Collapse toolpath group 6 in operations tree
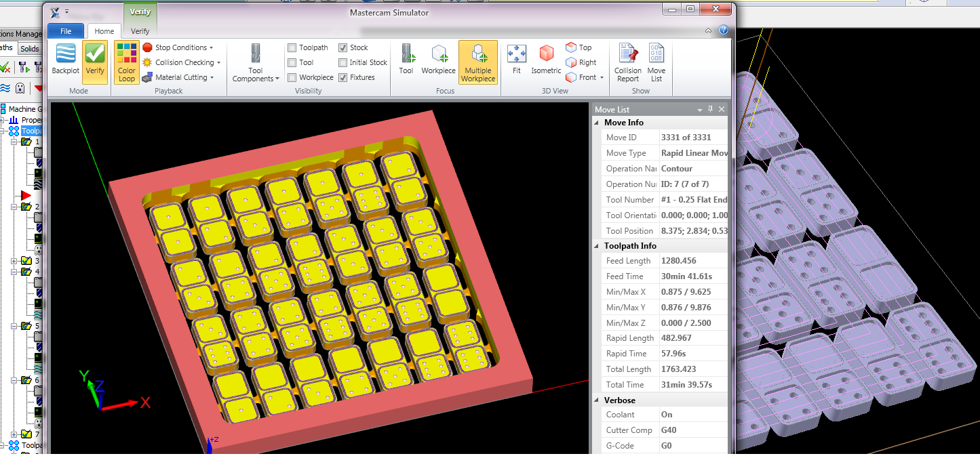 pyautogui.click(x=15, y=380)
